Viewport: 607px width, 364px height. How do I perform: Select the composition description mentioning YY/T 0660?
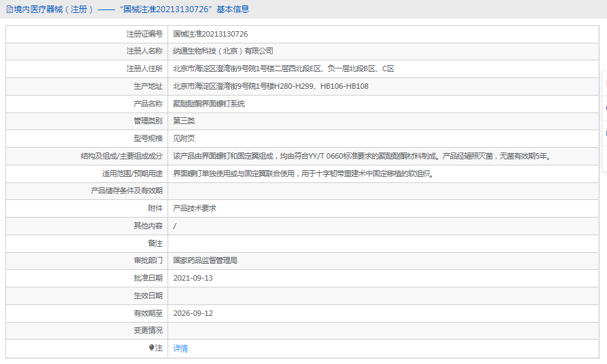click(362, 157)
